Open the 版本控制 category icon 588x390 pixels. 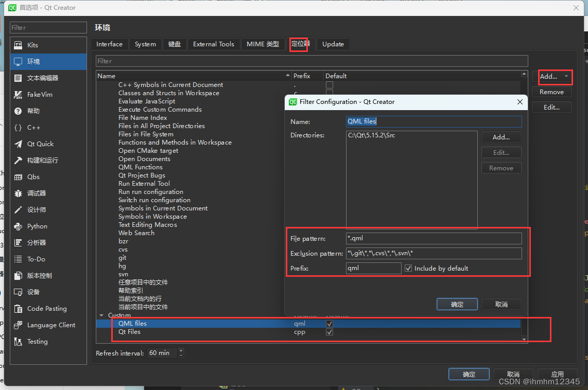(x=18, y=276)
